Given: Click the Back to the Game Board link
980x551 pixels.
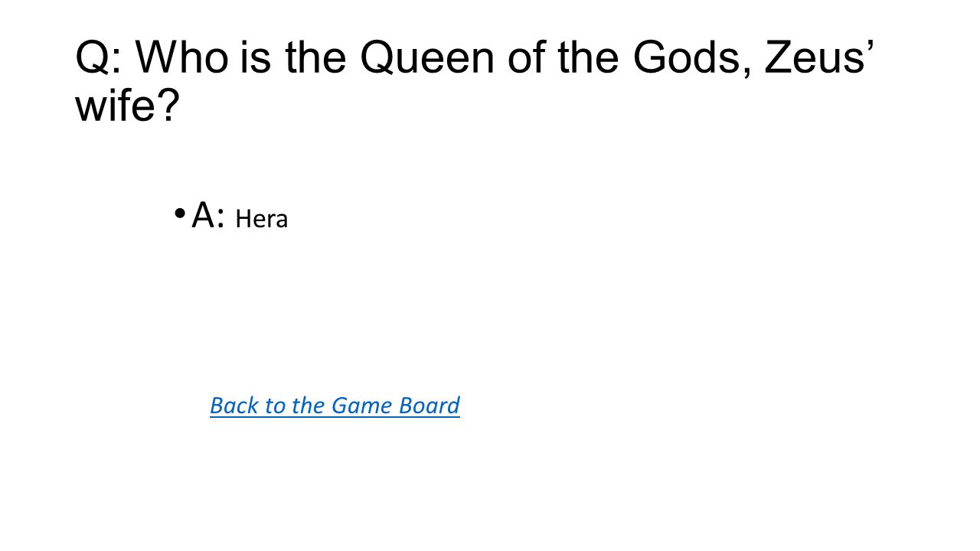Looking at the screenshot, I should [335, 405].
